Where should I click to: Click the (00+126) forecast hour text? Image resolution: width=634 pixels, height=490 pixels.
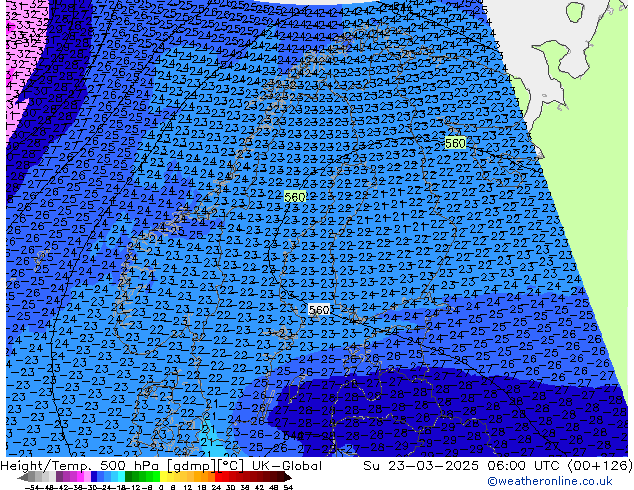(x=600, y=466)
